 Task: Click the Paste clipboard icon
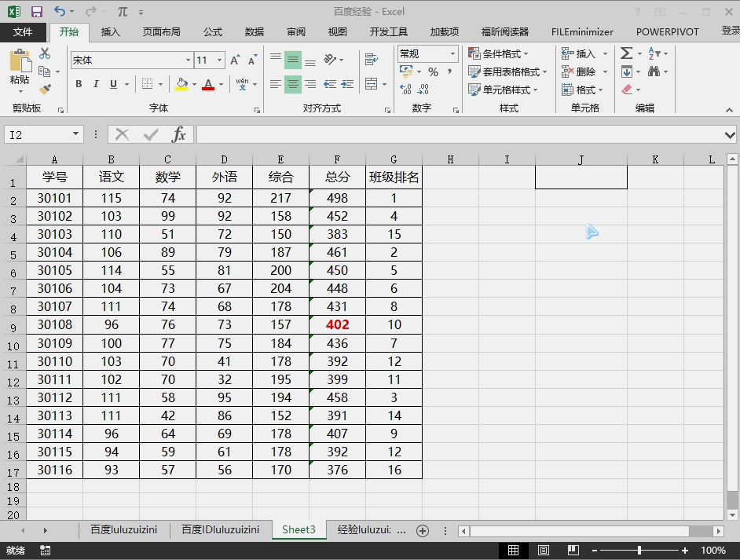coord(20,61)
